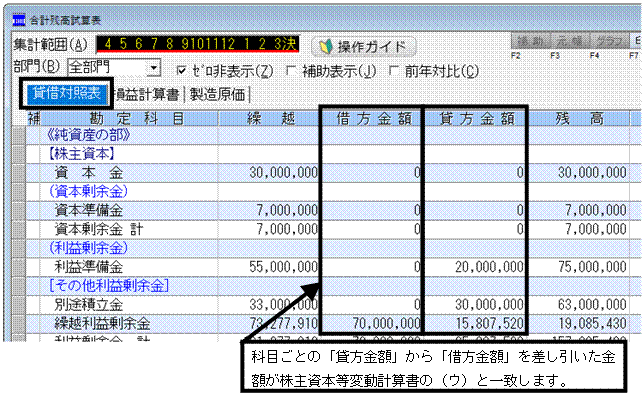
Task: Open the 操作ガイド help guide
Action: pos(364,47)
